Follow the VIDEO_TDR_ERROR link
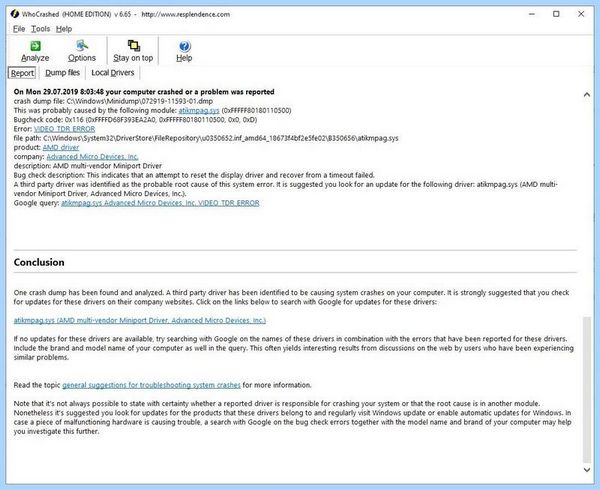Image resolution: width=600 pixels, height=490 pixels. tap(64, 129)
